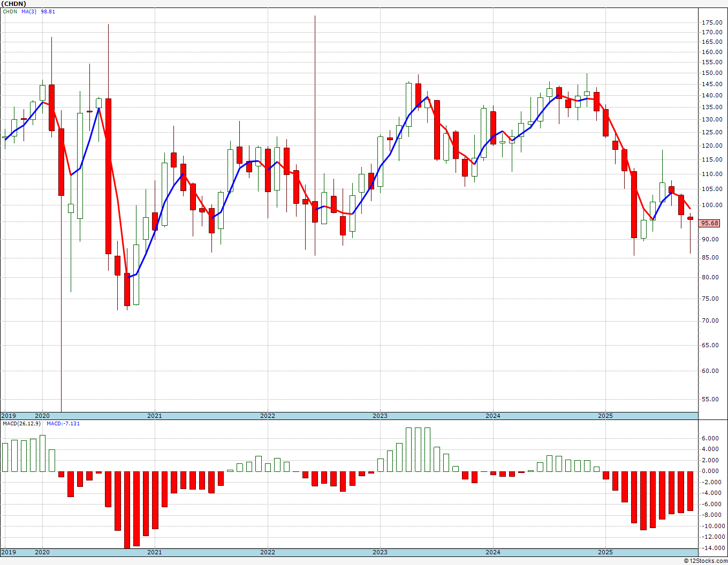Click the 0.000 MACD axis label

click(x=711, y=471)
